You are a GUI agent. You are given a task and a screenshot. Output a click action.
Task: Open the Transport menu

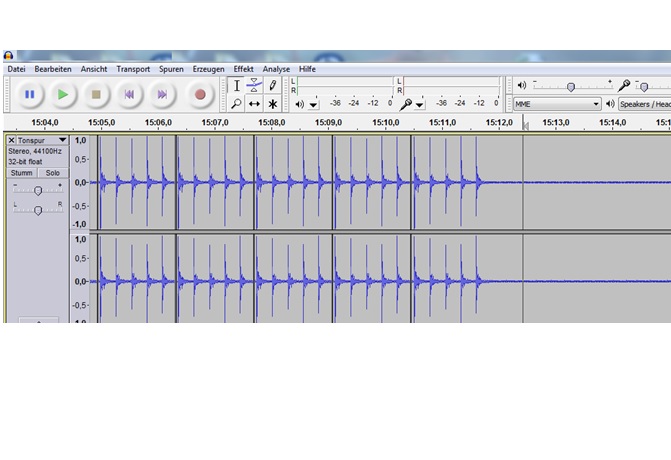click(133, 69)
